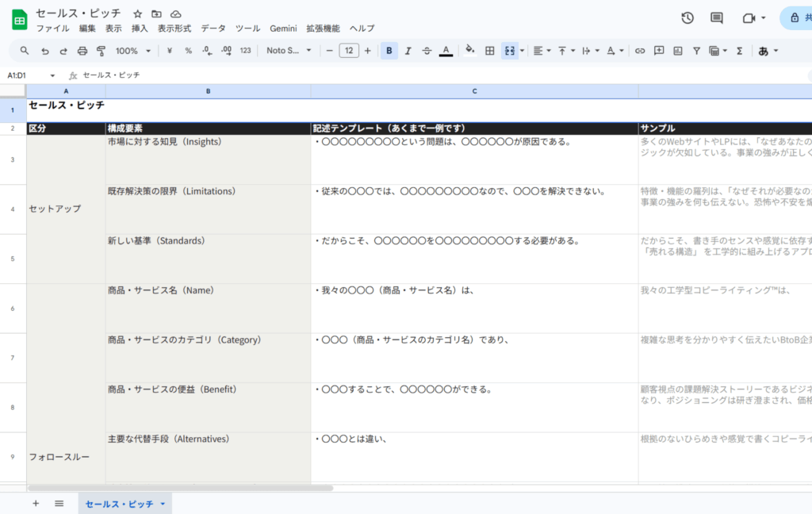Image resolution: width=812 pixels, height=514 pixels.
Task: Open the 100% zoom dropdown
Action: point(132,51)
